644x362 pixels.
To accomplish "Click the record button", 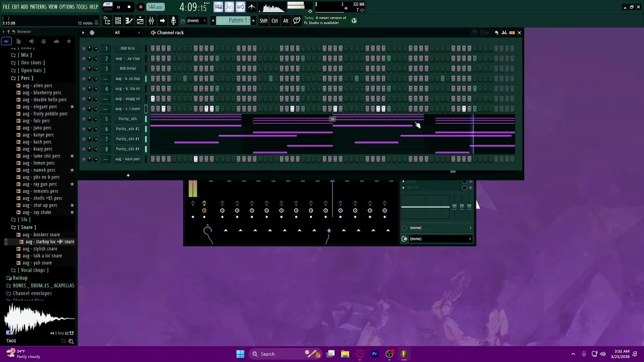I will [x=141, y=7].
